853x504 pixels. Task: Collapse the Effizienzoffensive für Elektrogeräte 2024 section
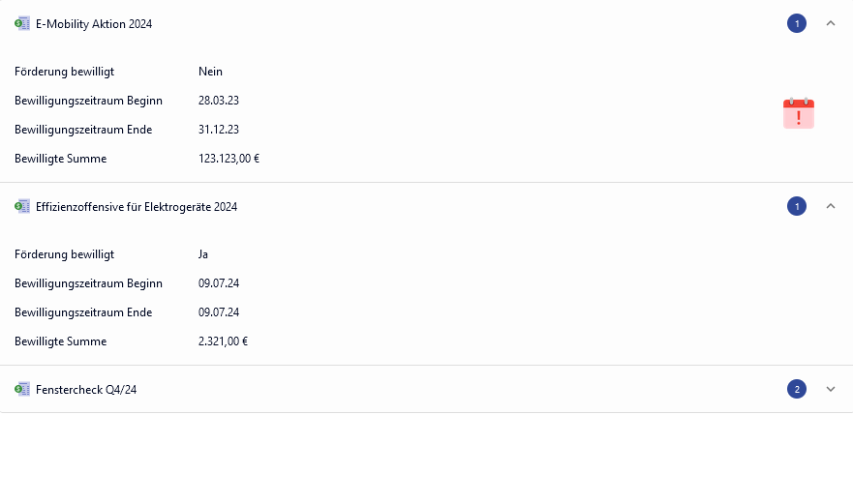click(x=830, y=206)
